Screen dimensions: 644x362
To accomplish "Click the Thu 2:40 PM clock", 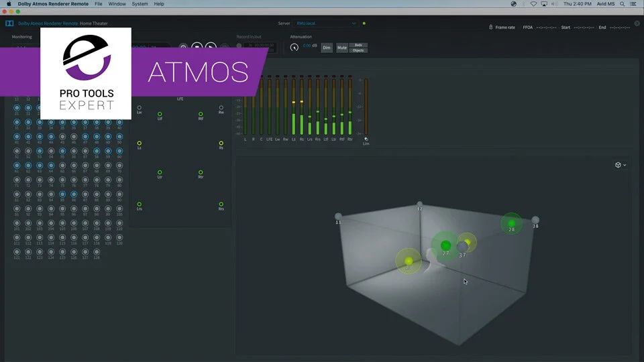I will pos(577,4).
